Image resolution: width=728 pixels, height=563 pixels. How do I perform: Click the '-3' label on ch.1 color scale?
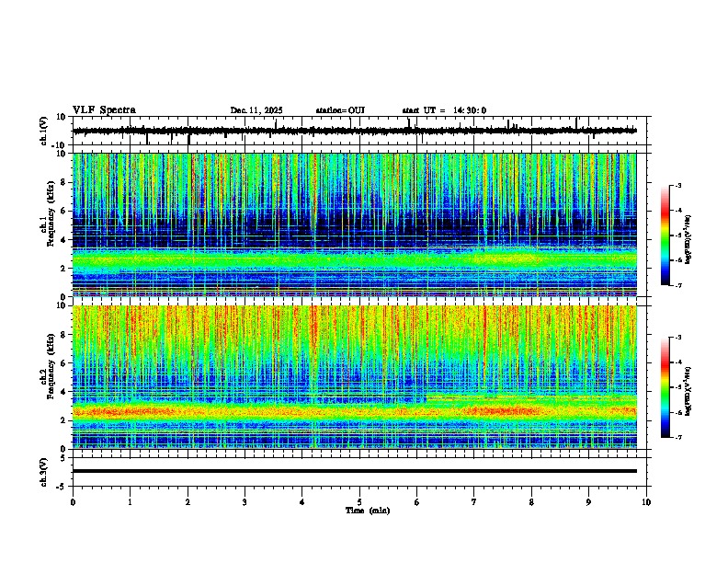(x=678, y=185)
